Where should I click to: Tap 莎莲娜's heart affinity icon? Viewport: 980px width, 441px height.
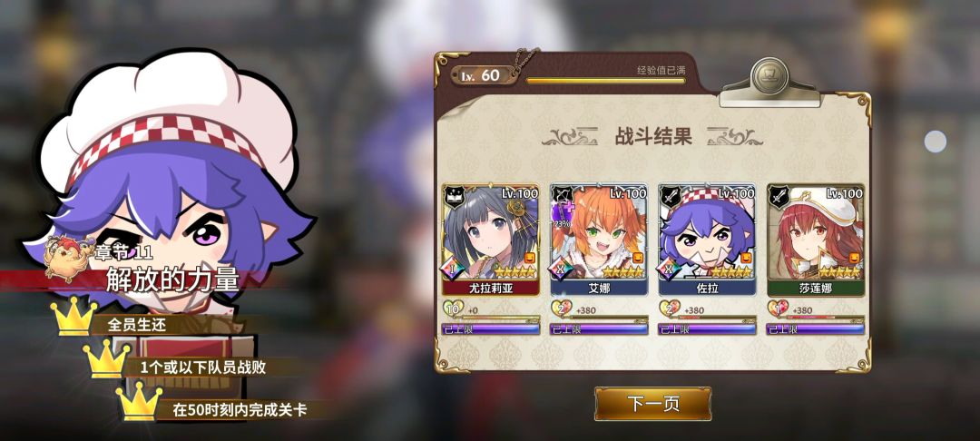click(777, 309)
